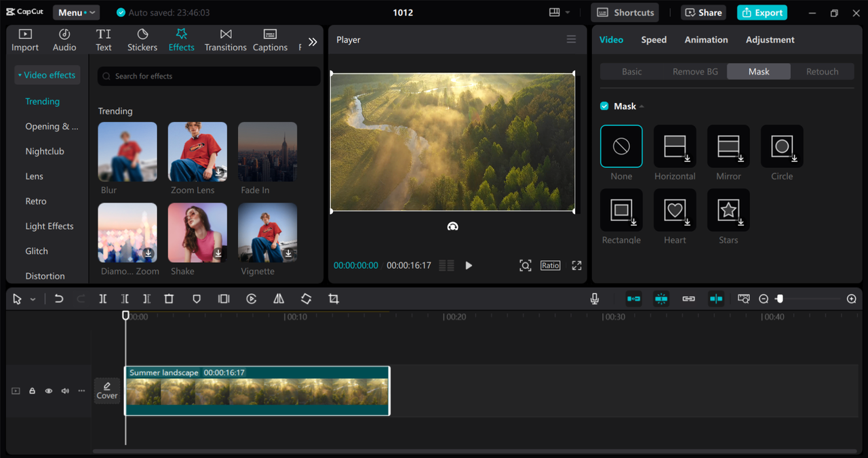This screenshot has height=458, width=868.
Task: Delete the selected clip
Action: pyautogui.click(x=169, y=299)
